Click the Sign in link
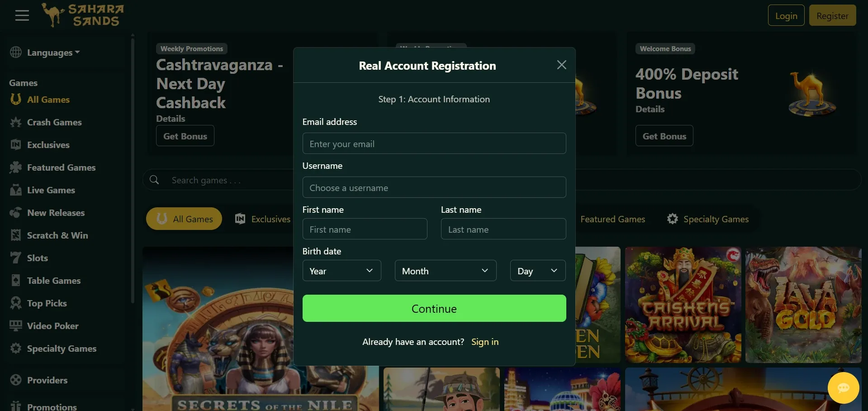 point(485,342)
